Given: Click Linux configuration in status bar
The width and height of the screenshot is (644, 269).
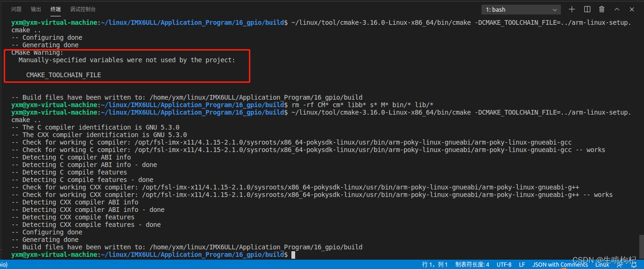Looking at the screenshot, I should (x=602, y=265).
